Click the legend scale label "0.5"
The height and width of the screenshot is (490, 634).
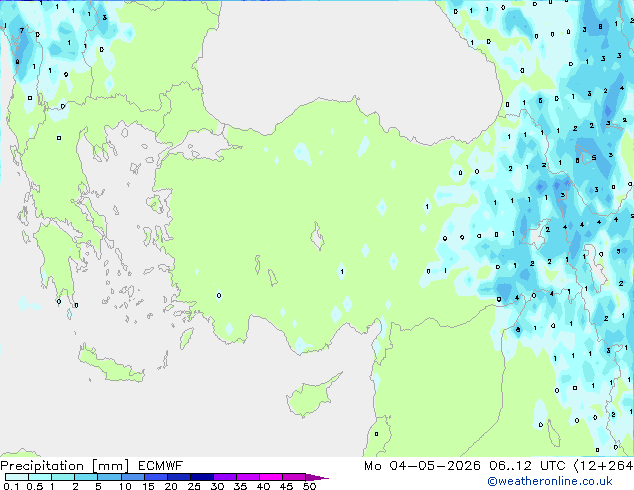point(35,486)
